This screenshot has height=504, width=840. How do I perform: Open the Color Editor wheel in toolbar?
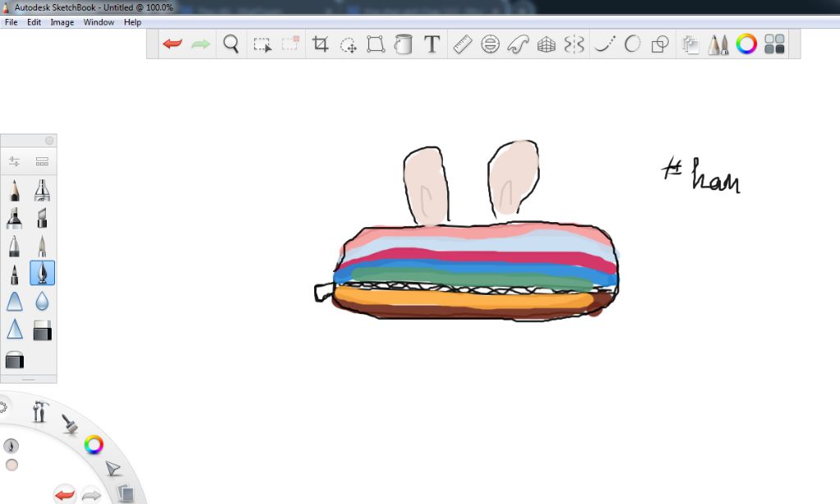[746, 44]
